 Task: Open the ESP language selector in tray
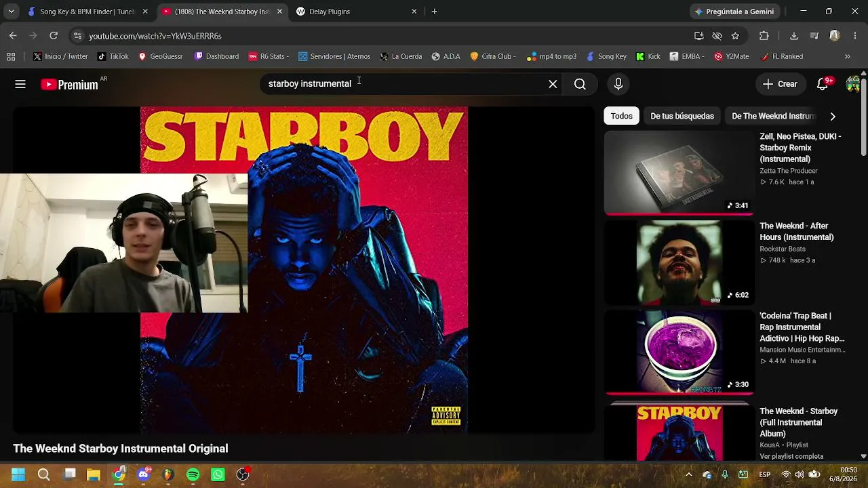tap(764, 474)
